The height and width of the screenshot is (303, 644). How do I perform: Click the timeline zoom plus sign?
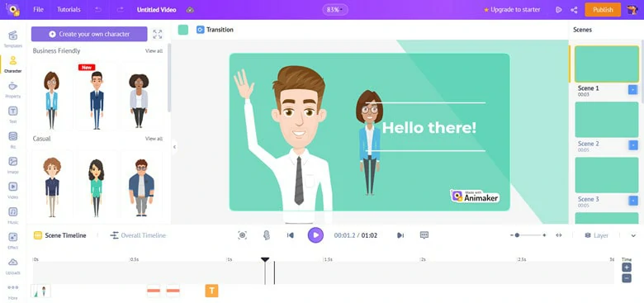point(544,235)
